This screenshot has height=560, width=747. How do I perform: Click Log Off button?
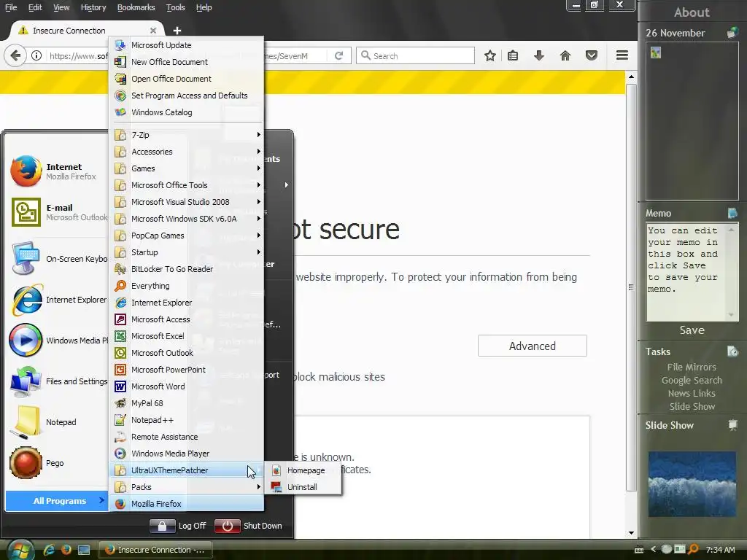(178, 526)
